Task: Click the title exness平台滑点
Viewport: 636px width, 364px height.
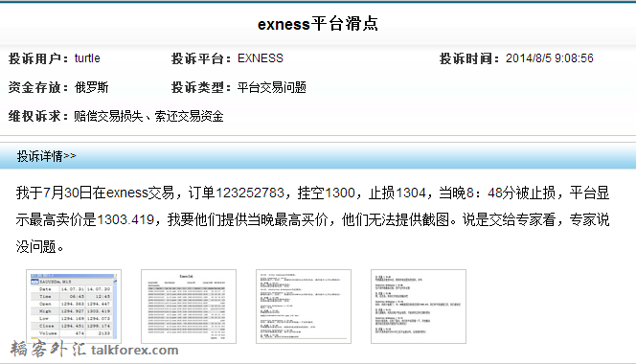Action: [x=318, y=24]
